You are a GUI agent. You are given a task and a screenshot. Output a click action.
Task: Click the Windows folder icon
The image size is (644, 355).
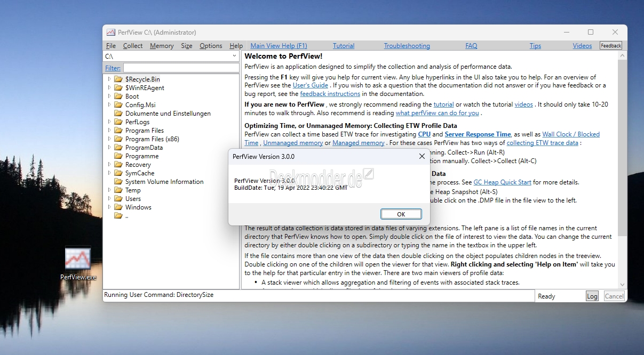pyautogui.click(x=118, y=207)
